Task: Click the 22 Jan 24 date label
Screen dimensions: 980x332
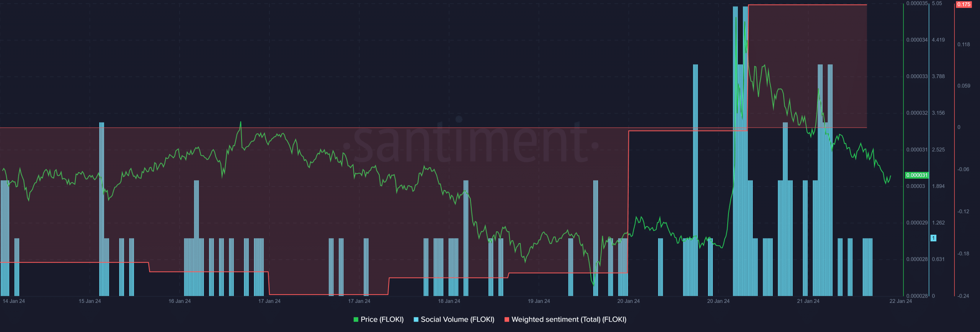Action: tap(900, 301)
